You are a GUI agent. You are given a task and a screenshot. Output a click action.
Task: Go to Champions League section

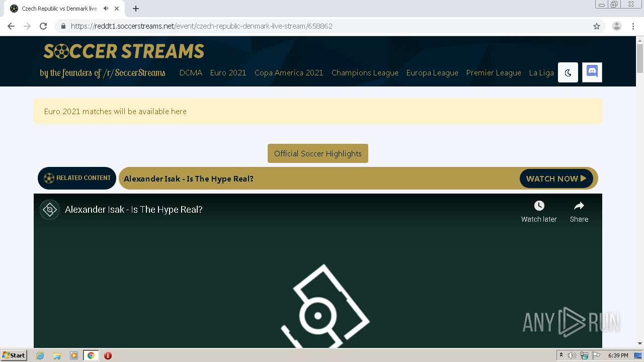pos(365,73)
